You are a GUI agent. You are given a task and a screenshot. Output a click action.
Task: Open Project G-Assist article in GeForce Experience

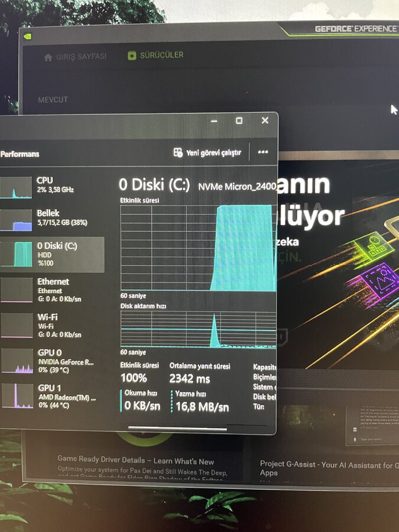point(329,468)
